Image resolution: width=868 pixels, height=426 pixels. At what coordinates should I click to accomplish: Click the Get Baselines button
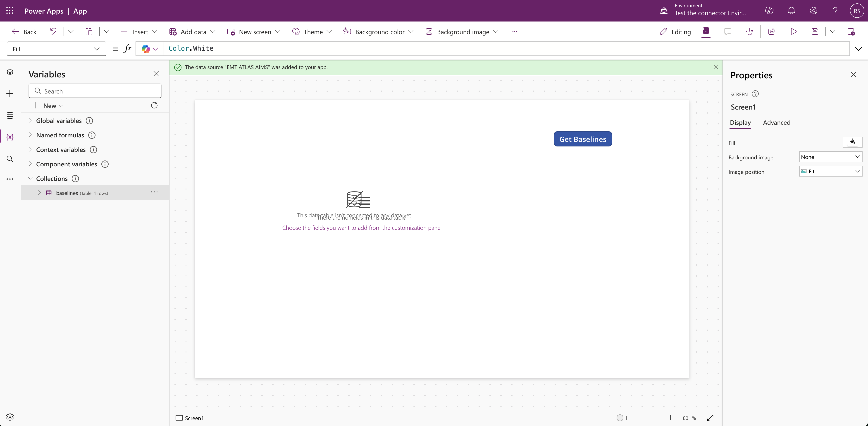583,139
